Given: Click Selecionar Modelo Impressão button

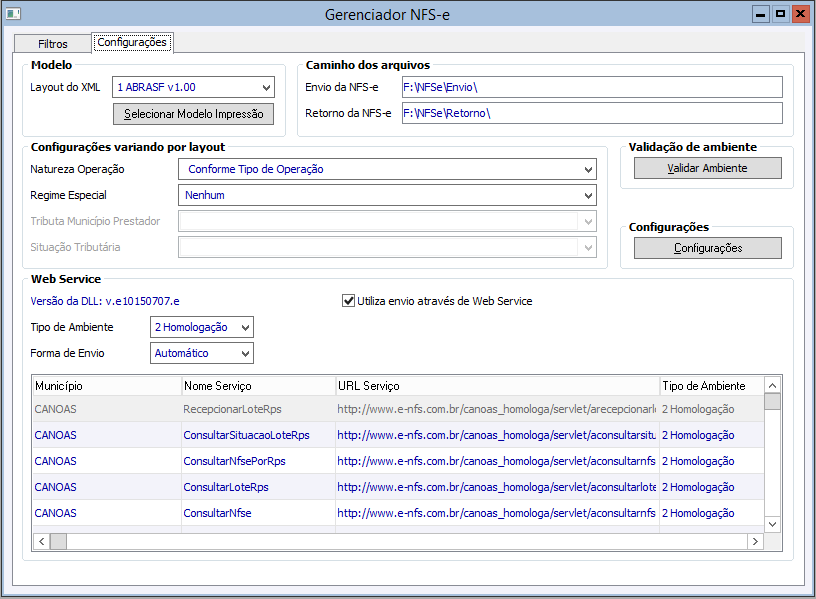Looking at the screenshot, I should (x=193, y=114).
